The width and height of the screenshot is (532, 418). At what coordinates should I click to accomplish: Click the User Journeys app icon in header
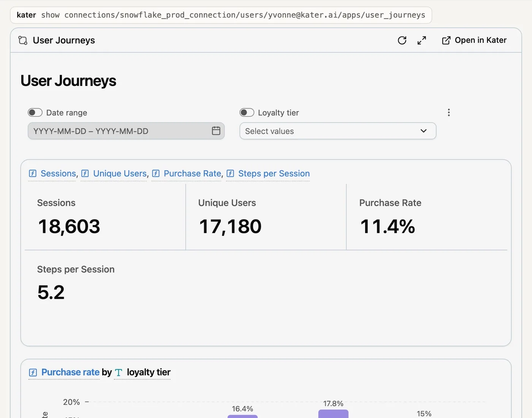pos(23,40)
